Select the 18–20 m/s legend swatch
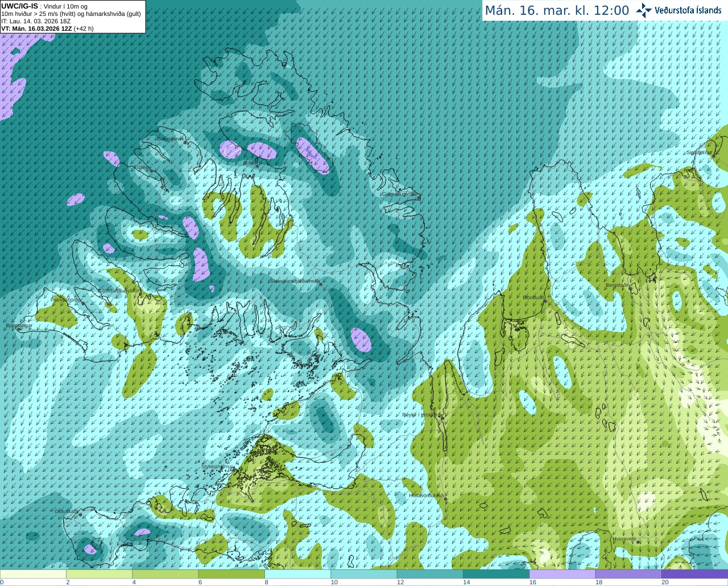728x586 pixels. [628, 574]
